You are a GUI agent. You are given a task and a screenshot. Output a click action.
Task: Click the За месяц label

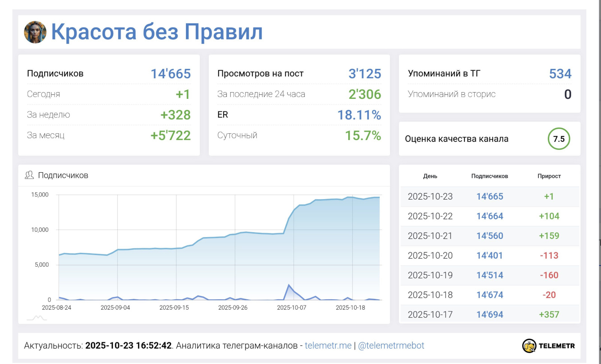coord(46,135)
